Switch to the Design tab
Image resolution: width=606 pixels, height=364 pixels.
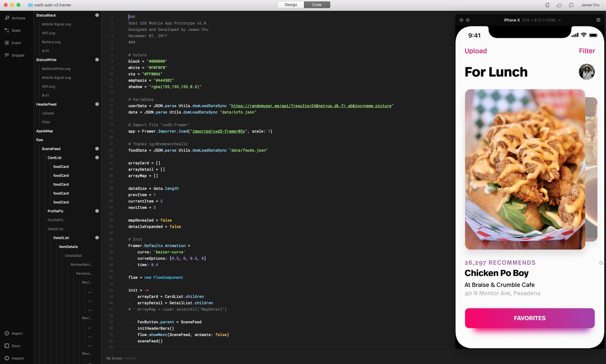[291, 5]
